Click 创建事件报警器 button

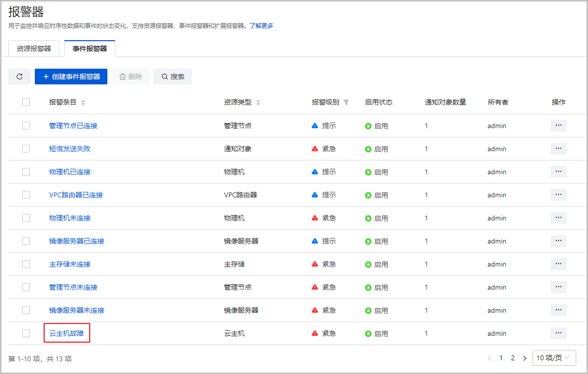coord(71,76)
